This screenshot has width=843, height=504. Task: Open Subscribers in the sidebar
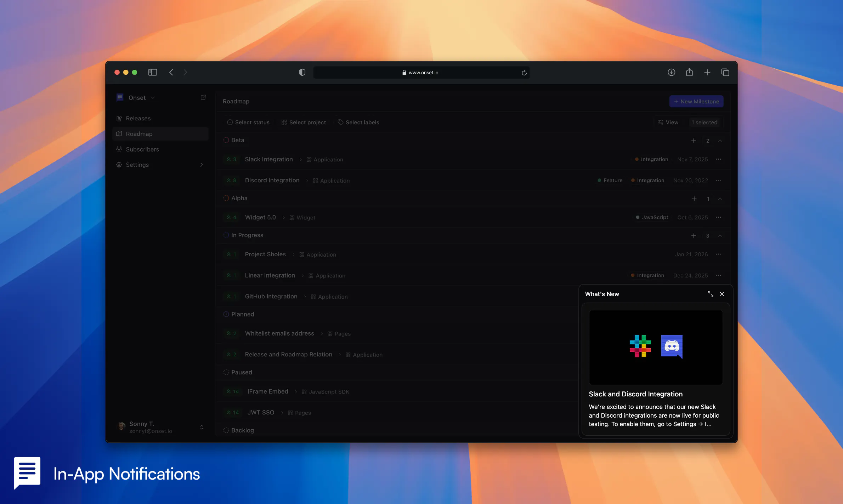(x=160, y=149)
